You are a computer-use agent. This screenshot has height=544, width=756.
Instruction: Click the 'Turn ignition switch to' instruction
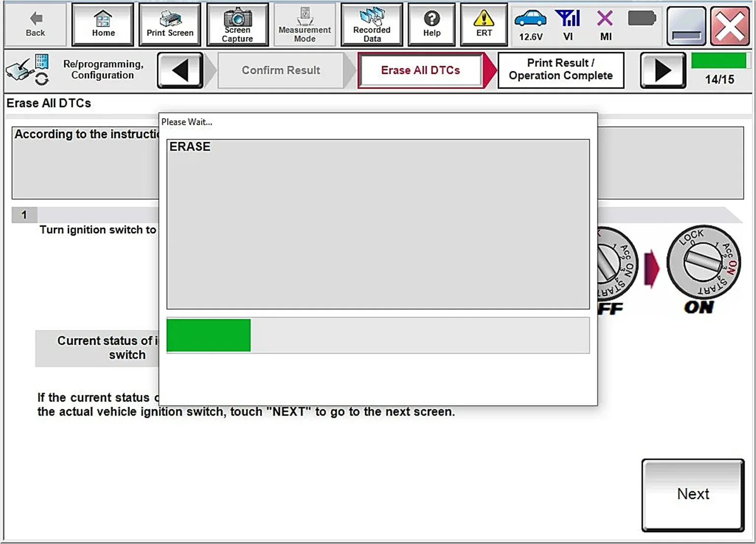(98, 230)
